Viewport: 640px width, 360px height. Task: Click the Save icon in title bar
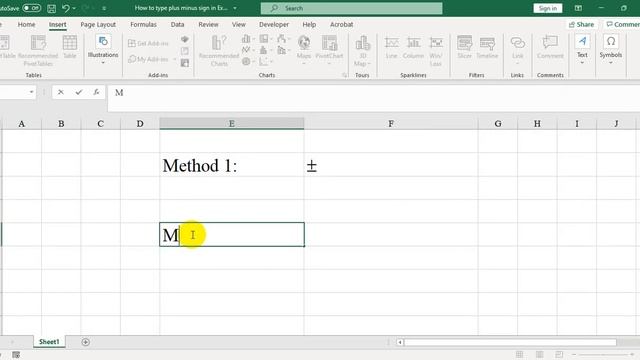pyautogui.click(x=51, y=8)
